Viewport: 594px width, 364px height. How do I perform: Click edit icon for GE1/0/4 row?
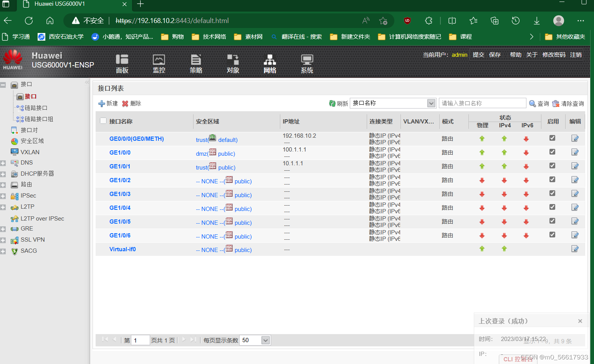pos(575,207)
